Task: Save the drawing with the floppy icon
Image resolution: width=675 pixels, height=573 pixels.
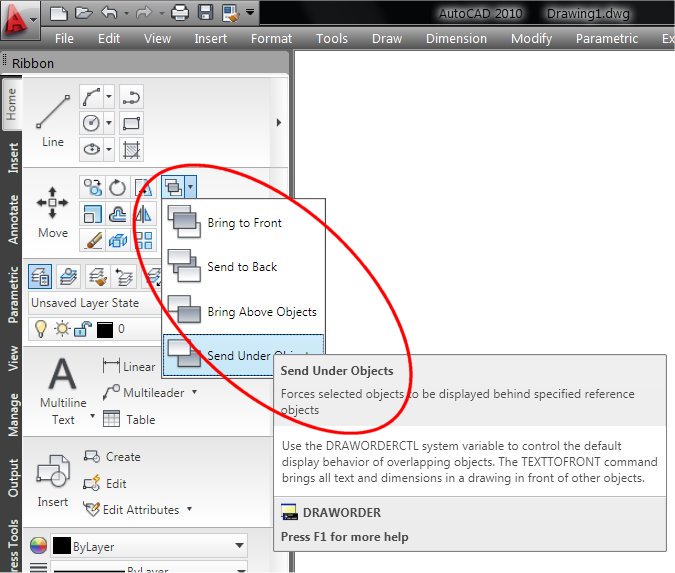Action: (x=205, y=13)
